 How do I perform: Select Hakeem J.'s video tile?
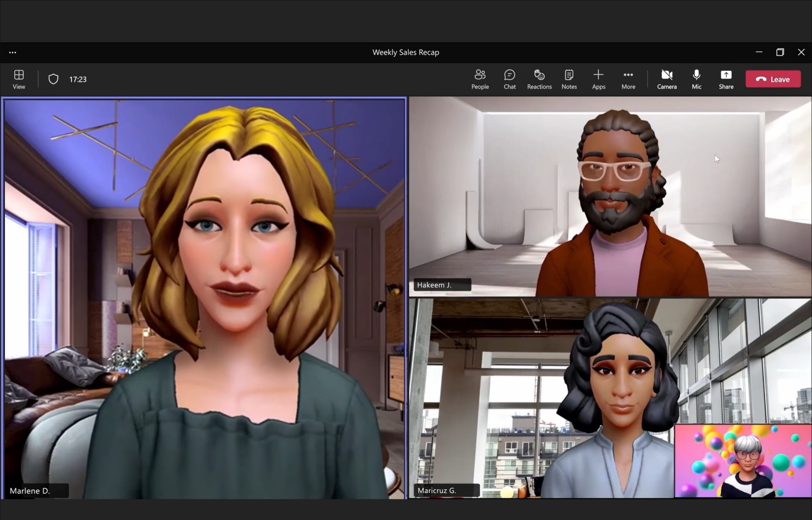click(x=610, y=196)
